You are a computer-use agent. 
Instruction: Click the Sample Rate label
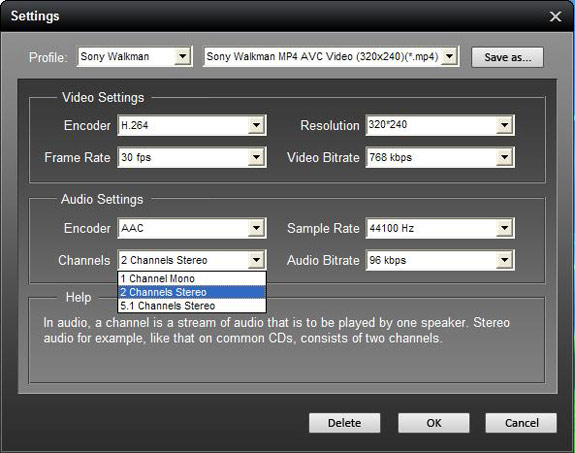(323, 228)
